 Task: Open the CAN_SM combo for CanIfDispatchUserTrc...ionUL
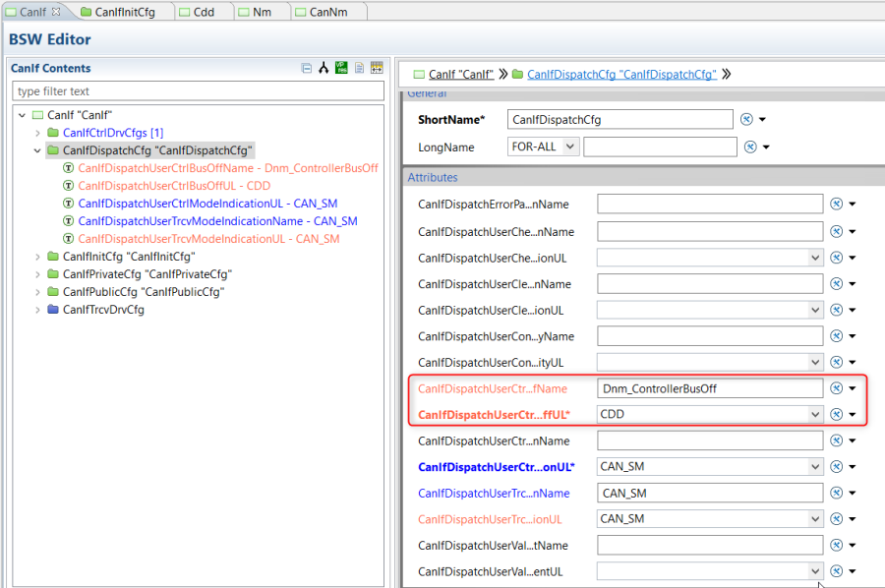pos(815,518)
